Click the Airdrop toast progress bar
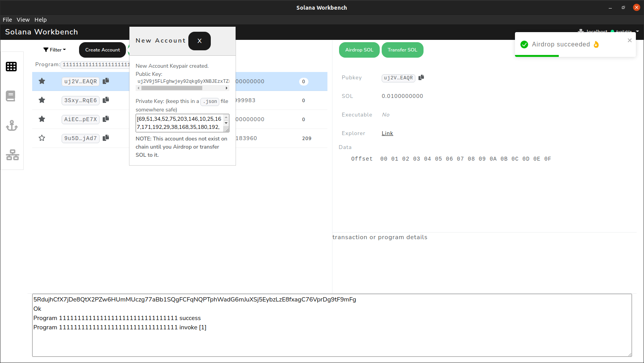644x363 pixels. click(537, 56)
